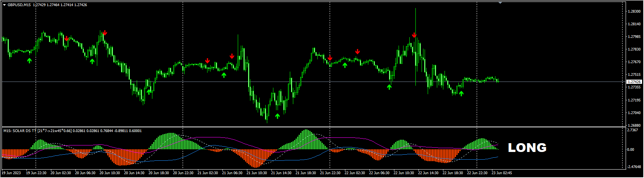
Task: Click the current price label 1.27426
Action: 634,82
